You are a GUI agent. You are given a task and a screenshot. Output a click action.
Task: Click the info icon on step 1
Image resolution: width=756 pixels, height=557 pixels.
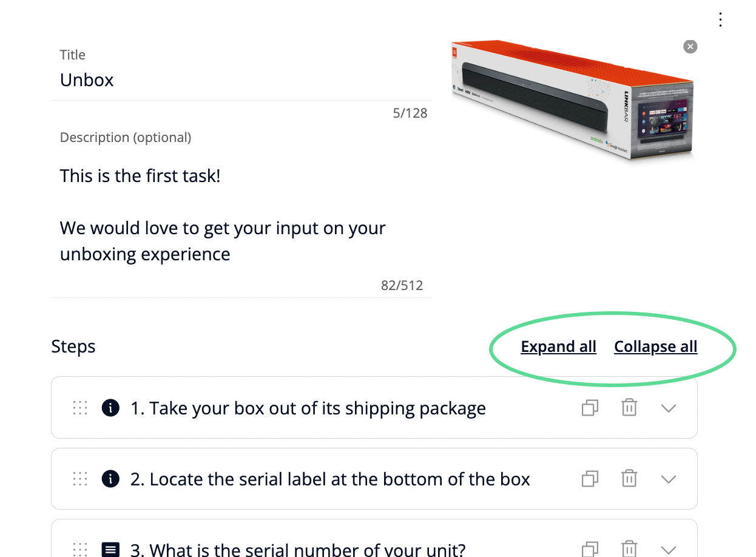pyautogui.click(x=110, y=408)
